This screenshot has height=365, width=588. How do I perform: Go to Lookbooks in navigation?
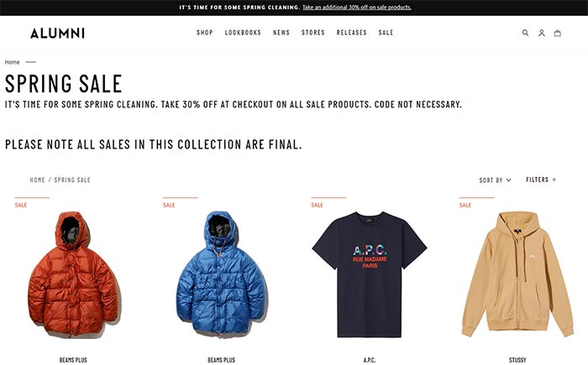243,33
